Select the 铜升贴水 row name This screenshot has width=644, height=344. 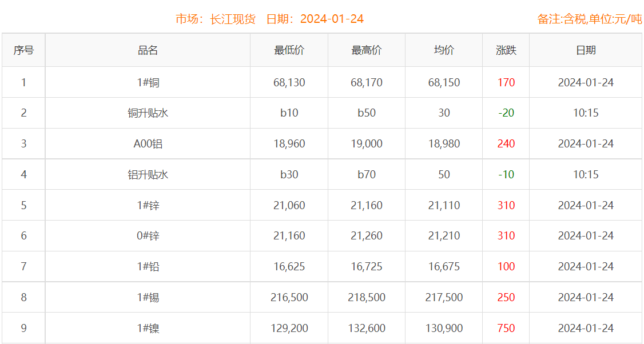click(x=148, y=113)
